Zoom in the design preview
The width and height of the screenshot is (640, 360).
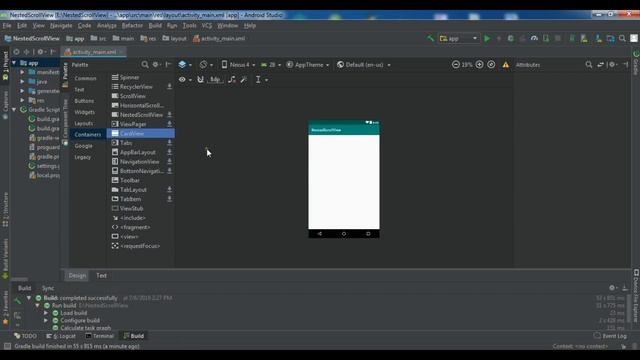pyautogui.click(x=480, y=64)
